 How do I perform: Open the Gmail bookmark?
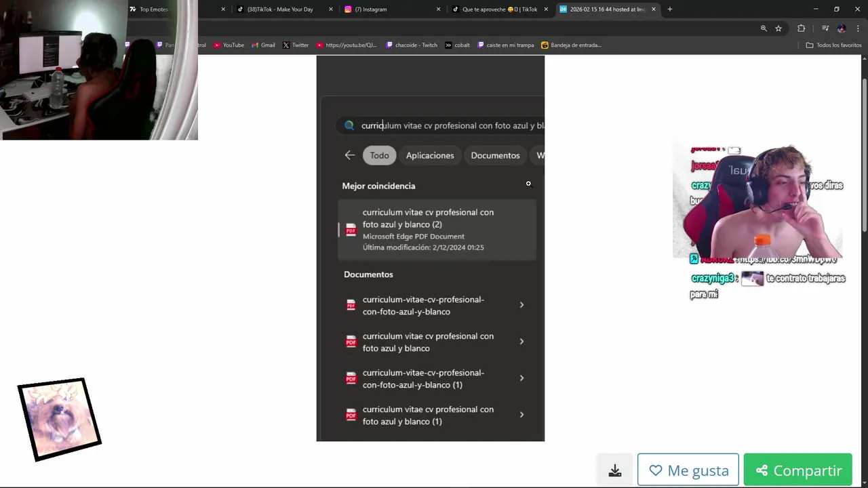pyautogui.click(x=263, y=45)
